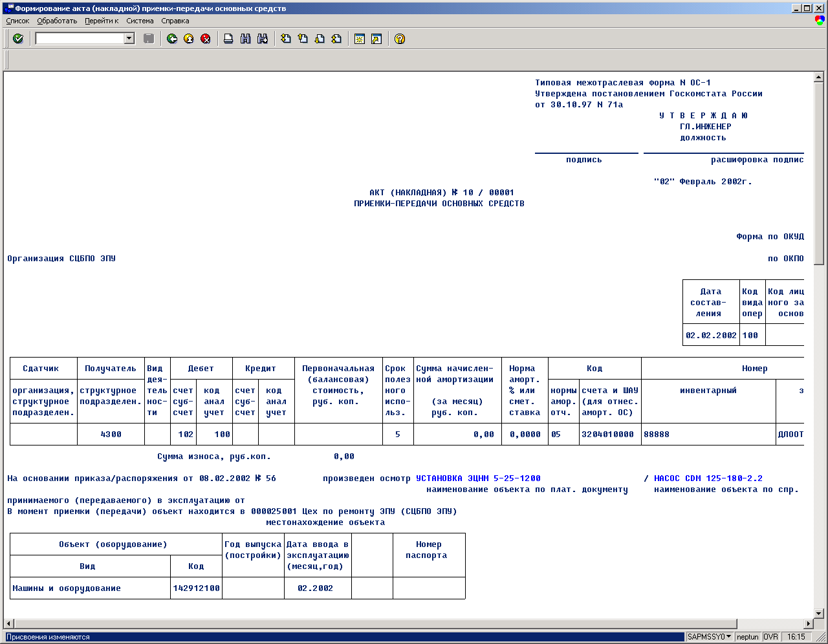Viewport: 828px width, 644px height.
Task: Click the horizontal scrollbar right arrow
Action: (x=808, y=624)
